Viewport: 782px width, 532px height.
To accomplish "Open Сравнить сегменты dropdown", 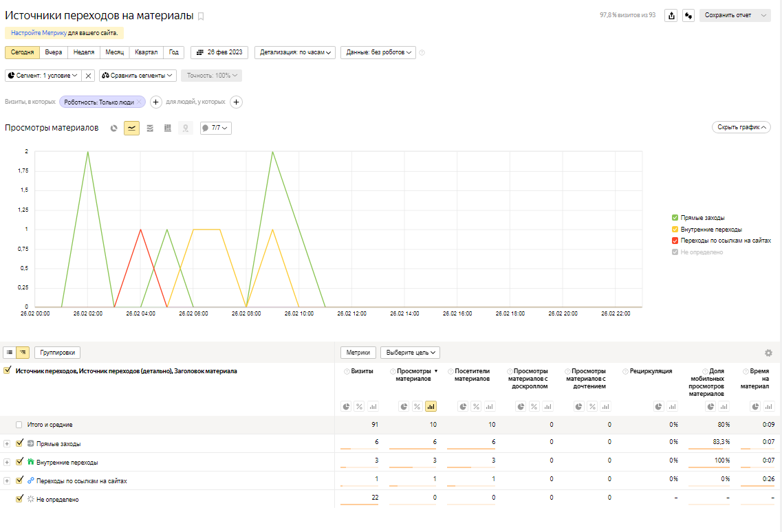I will coord(137,76).
